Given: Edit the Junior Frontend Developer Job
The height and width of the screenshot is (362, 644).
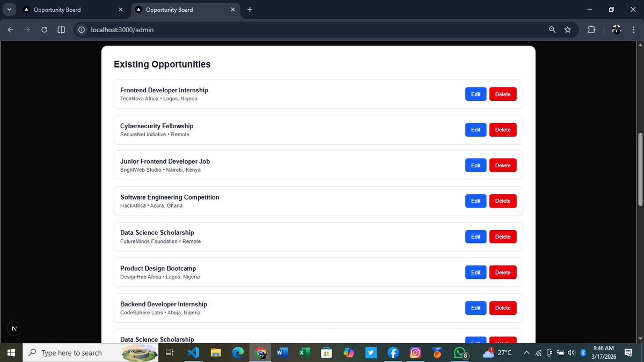Looking at the screenshot, I should coord(475,165).
